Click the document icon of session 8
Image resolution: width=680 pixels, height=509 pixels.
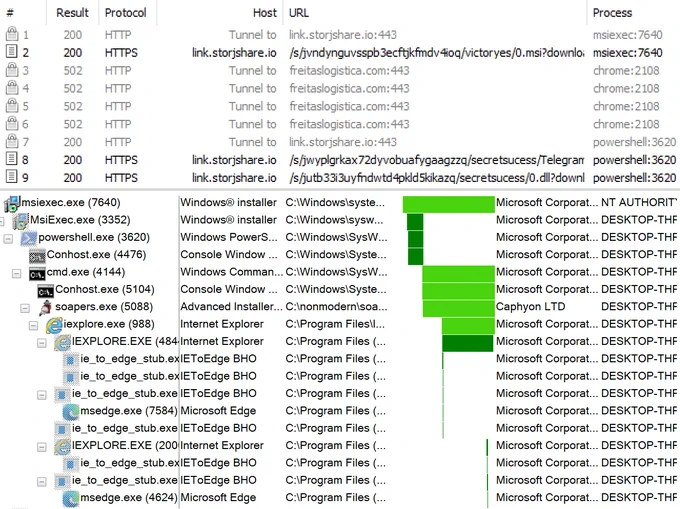click(12, 159)
